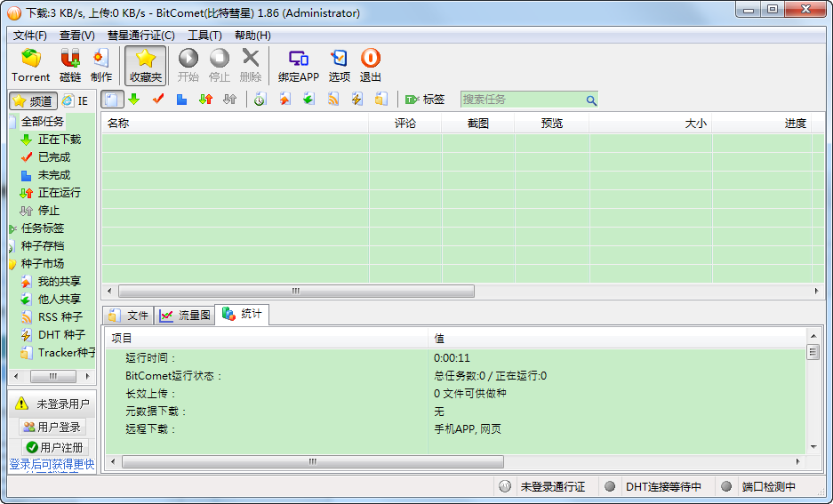Click the task list horizontal scrollbar
833x504 pixels.
pos(296,292)
